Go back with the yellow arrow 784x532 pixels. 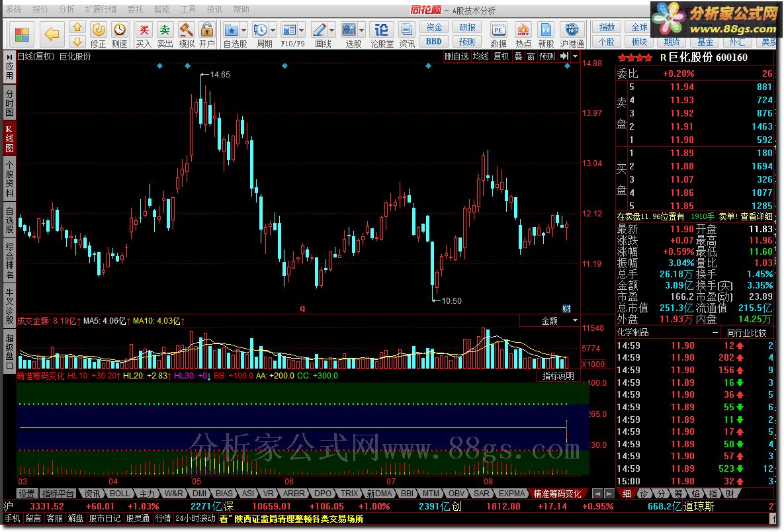[52, 34]
